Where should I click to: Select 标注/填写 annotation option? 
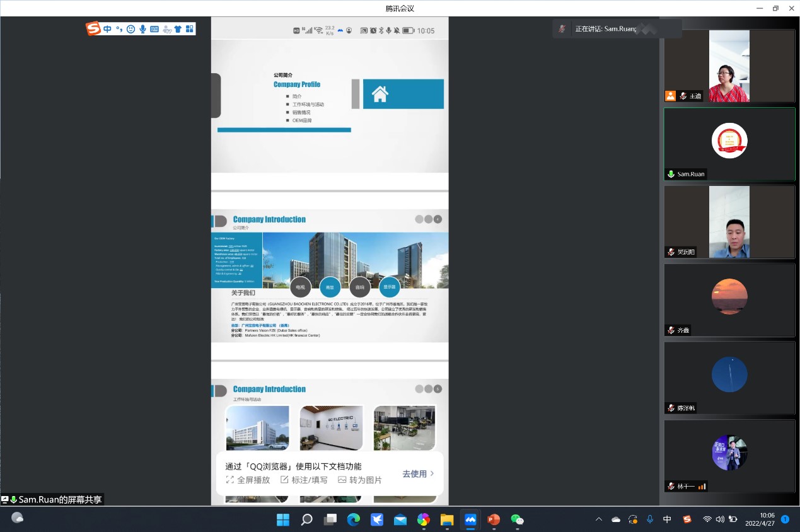point(304,480)
